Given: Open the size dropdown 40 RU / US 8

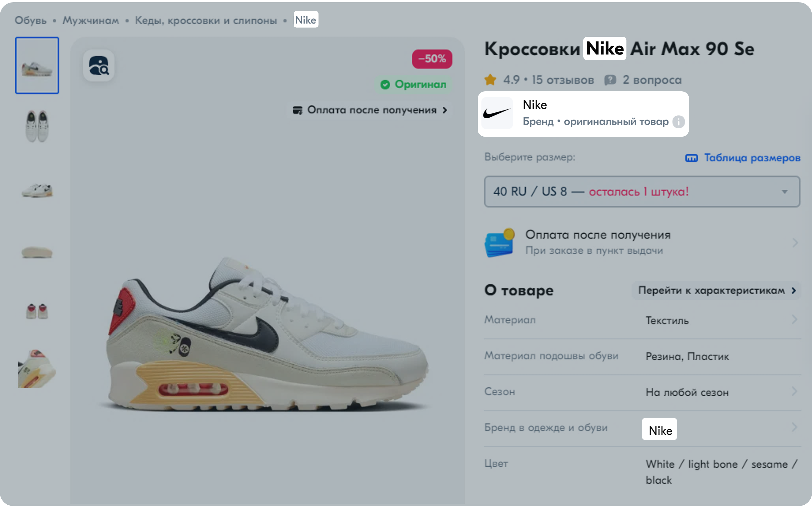Looking at the screenshot, I should pyautogui.click(x=642, y=191).
